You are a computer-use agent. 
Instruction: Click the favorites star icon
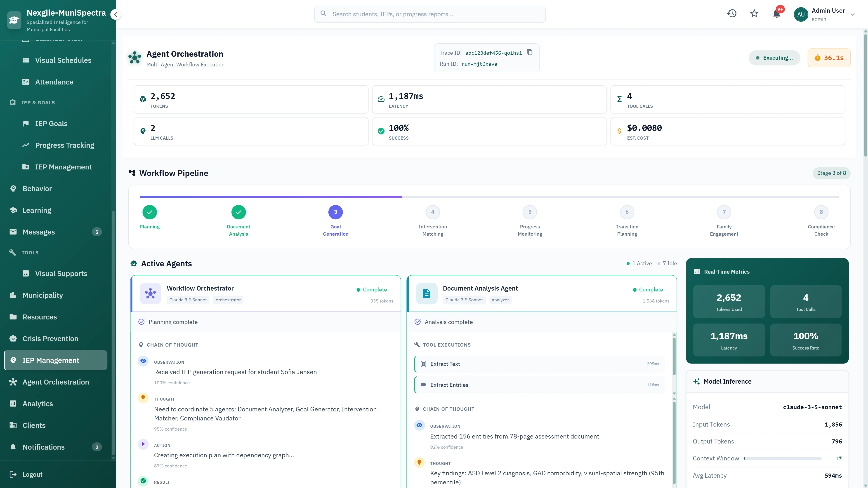pos(754,14)
